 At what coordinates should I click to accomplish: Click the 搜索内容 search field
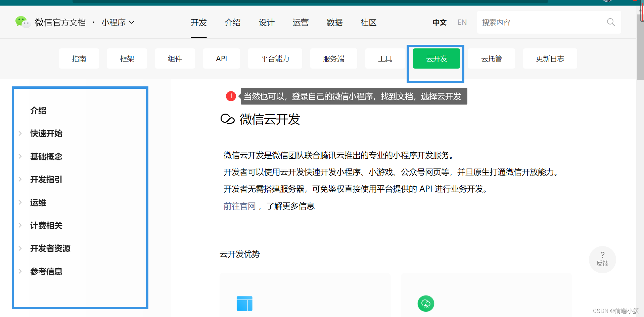(x=549, y=22)
